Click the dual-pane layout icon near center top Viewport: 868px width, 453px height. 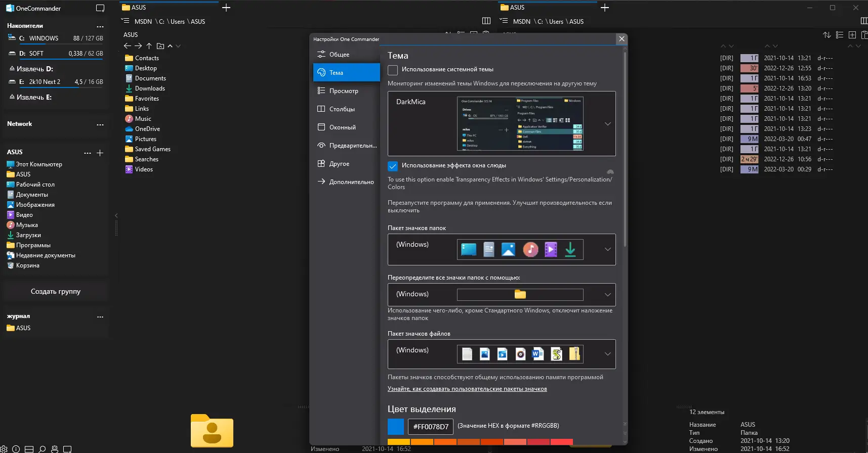(x=486, y=21)
